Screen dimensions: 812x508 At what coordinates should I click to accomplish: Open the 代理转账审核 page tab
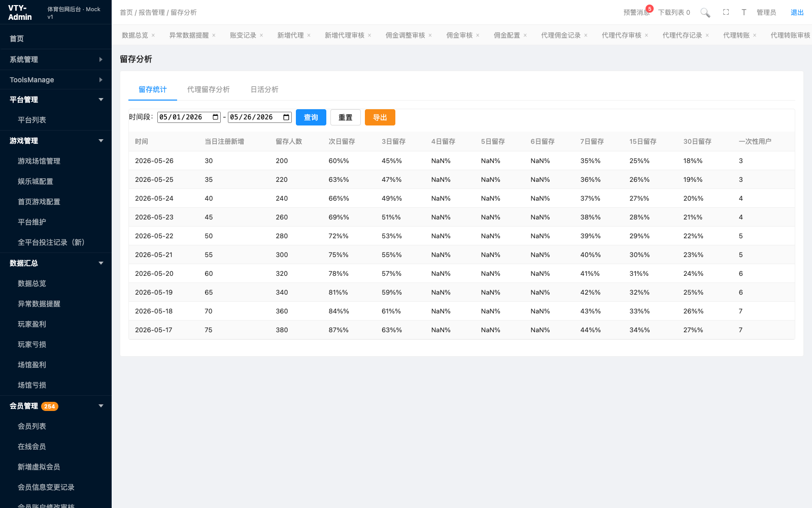point(790,36)
